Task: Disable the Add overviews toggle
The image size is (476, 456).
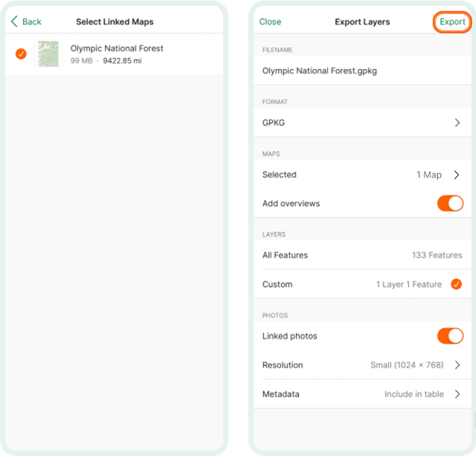Action: tap(450, 203)
